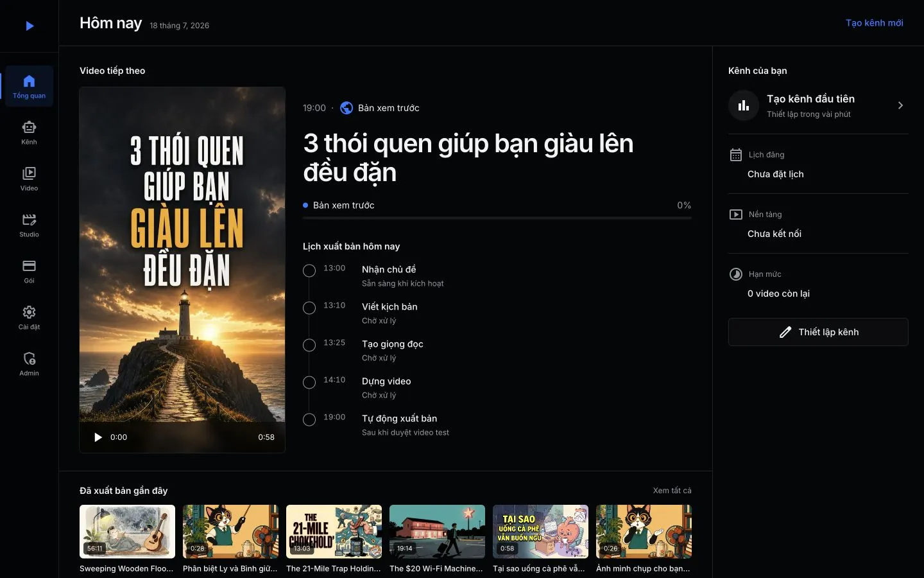
Task: Click the bar chart icon in Tạo kênh đầu tiên
Action: [744, 105]
